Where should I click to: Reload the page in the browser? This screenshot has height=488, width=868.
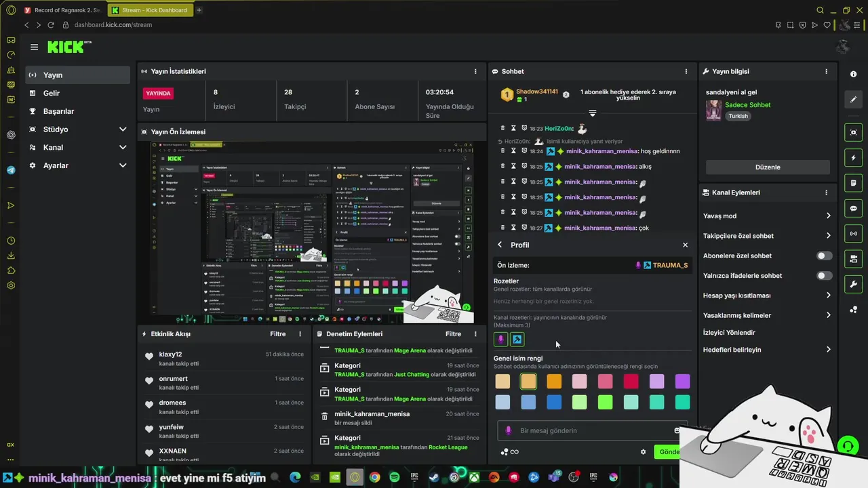click(x=51, y=25)
